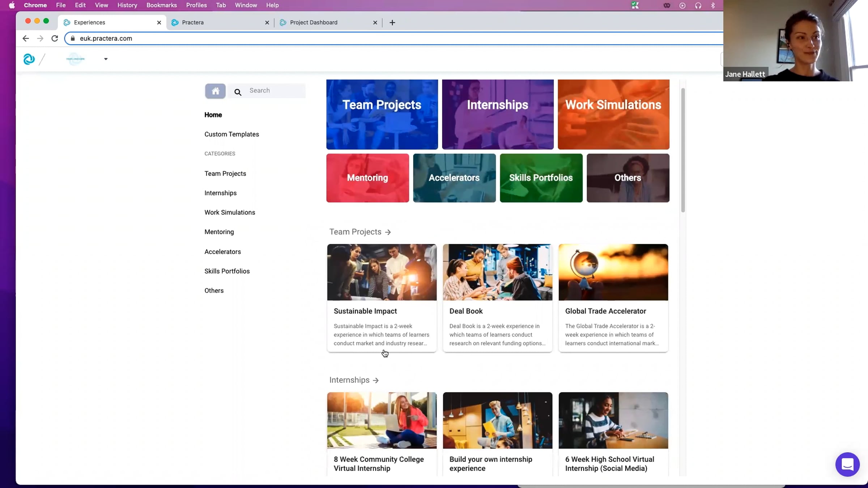Image resolution: width=868 pixels, height=488 pixels.
Task: Click the Practera logo in the header
Action: pyautogui.click(x=29, y=59)
